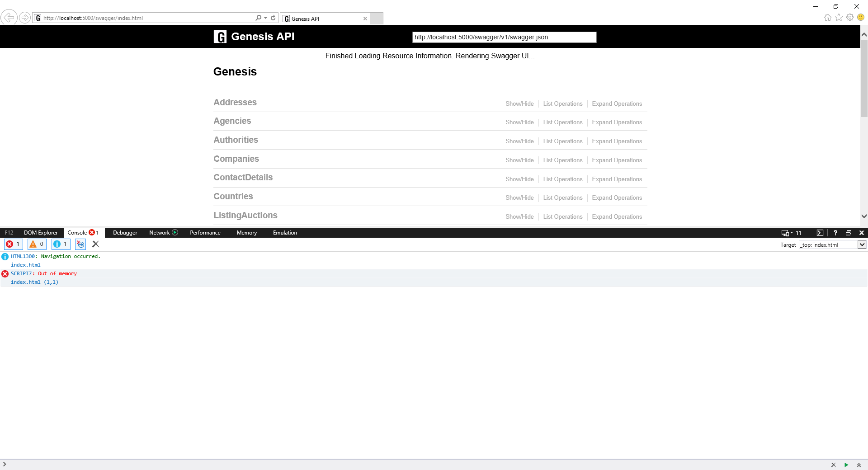Click the back navigation arrow
Viewport: 868px width, 470px height.
click(x=9, y=17)
